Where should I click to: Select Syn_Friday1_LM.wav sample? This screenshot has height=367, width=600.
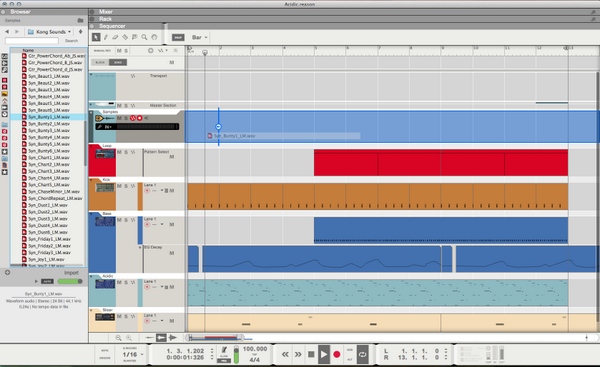(x=49, y=239)
